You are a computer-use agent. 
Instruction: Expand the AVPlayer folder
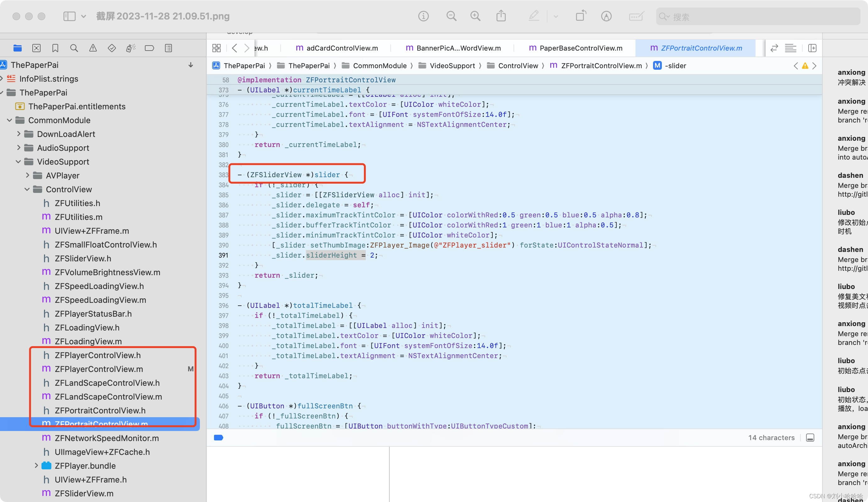(x=27, y=175)
